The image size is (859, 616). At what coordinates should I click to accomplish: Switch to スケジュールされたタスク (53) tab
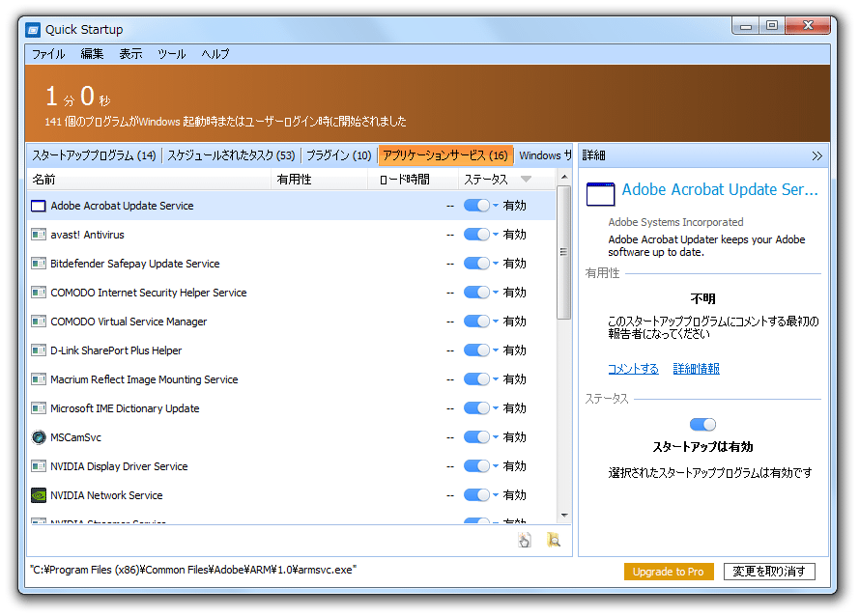click(x=231, y=155)
